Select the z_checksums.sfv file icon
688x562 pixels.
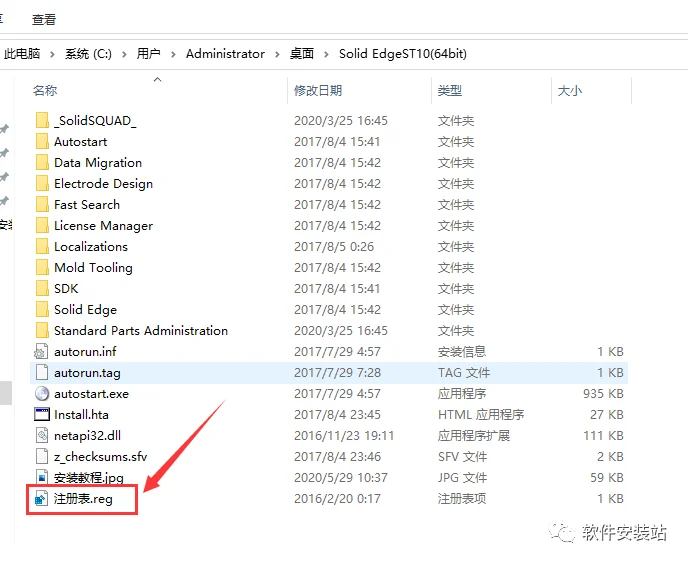[42, 457]
